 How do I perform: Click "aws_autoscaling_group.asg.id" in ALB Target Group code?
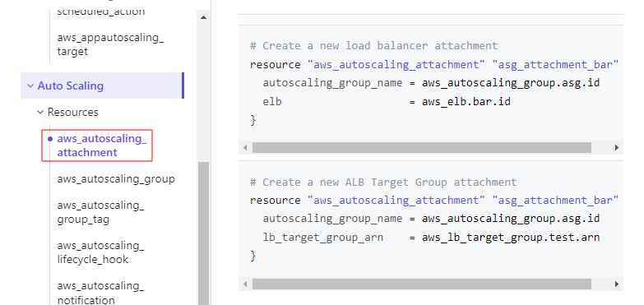[511, 219]
